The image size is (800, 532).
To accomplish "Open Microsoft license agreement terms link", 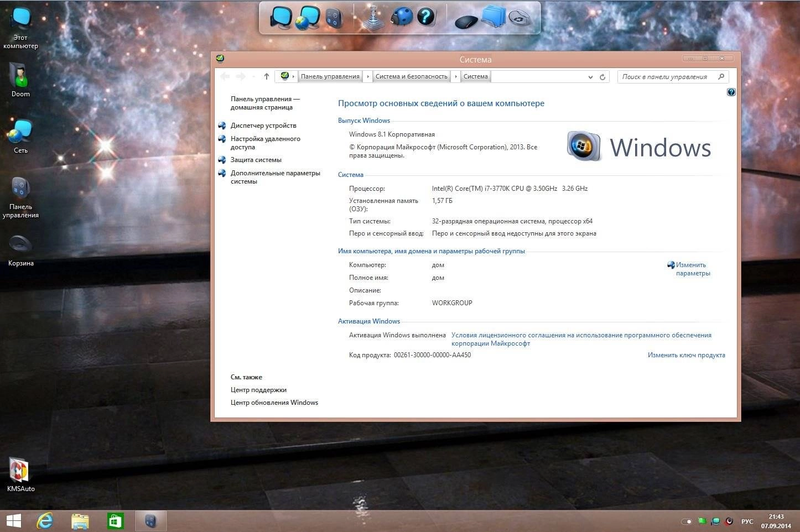I will point(581,339).
